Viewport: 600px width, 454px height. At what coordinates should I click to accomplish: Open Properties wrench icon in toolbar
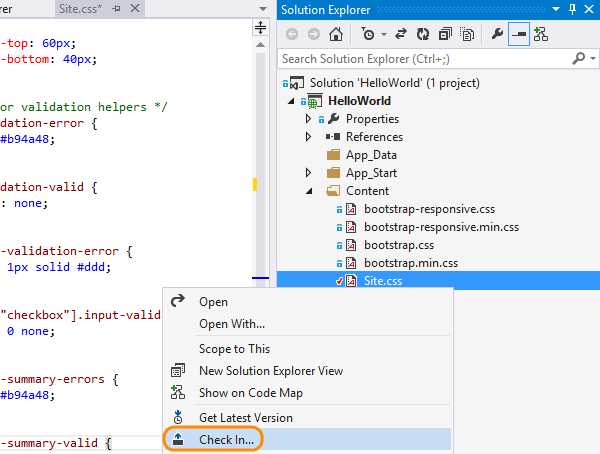coord(497,34)
